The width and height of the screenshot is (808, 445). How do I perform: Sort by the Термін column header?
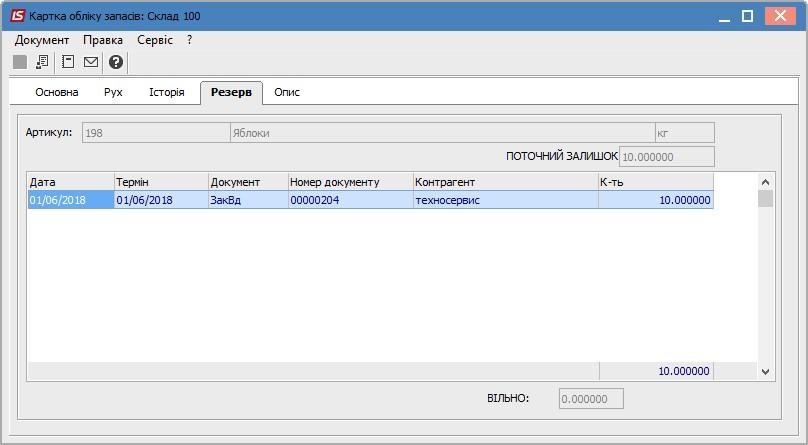[x=161, y=182]
